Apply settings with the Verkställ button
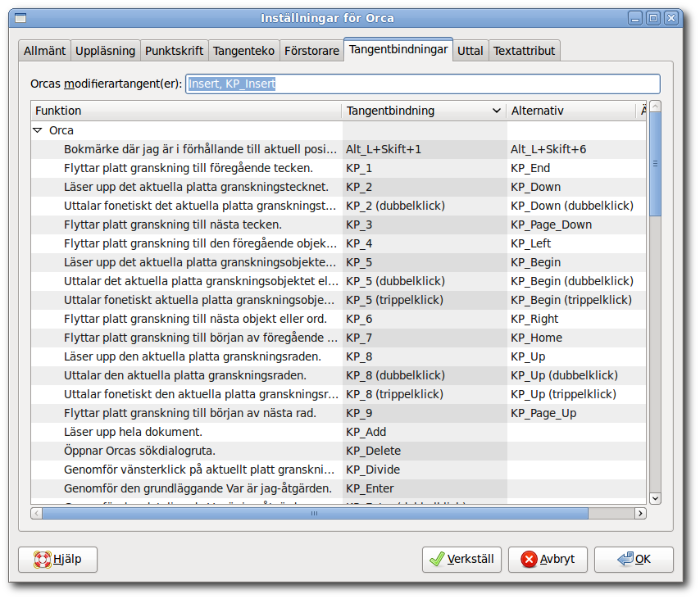The height and width of the screenshot is (599, 700). pos(461,560)
